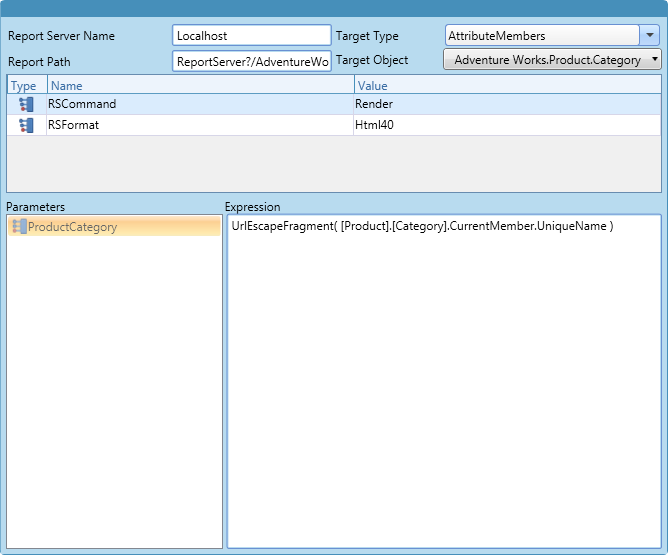Viewport: 668px width, 555px height.
Task: Click the UrlEscapeFragment expression text
Action: 422,226
